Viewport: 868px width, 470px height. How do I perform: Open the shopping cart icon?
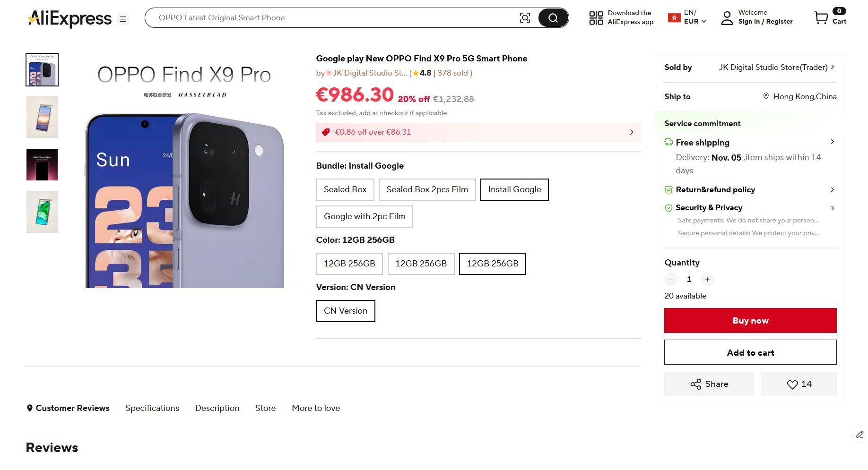[821, 18]
